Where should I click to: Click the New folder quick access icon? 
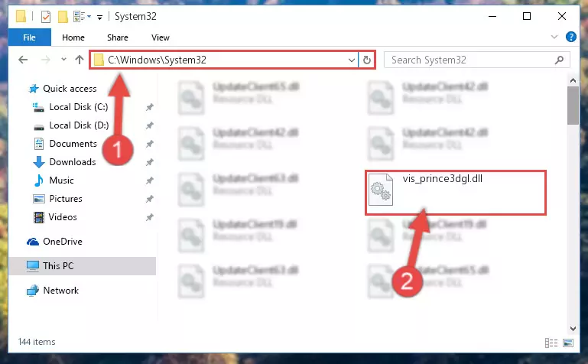pyautogui.click(x=63, y=17)
